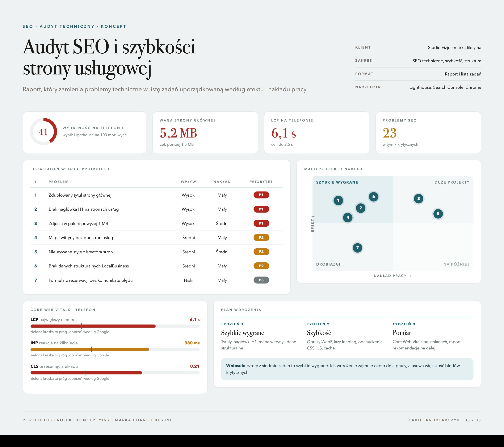Screen dimensions: 504x447
Task: Select row Brak danych strukturalnych LocalBusiness
Action: (157, 266)
